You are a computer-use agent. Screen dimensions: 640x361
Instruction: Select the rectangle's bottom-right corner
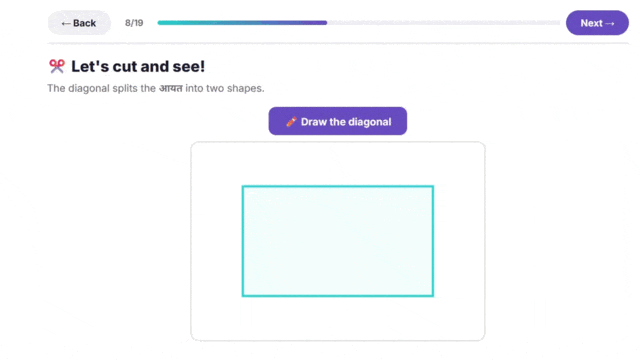click(433, 296)
